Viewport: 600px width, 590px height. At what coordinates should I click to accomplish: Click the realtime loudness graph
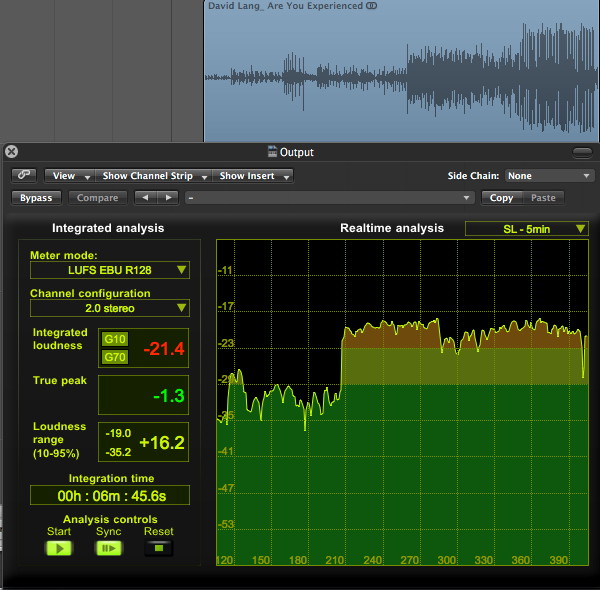tap(402, 402)
